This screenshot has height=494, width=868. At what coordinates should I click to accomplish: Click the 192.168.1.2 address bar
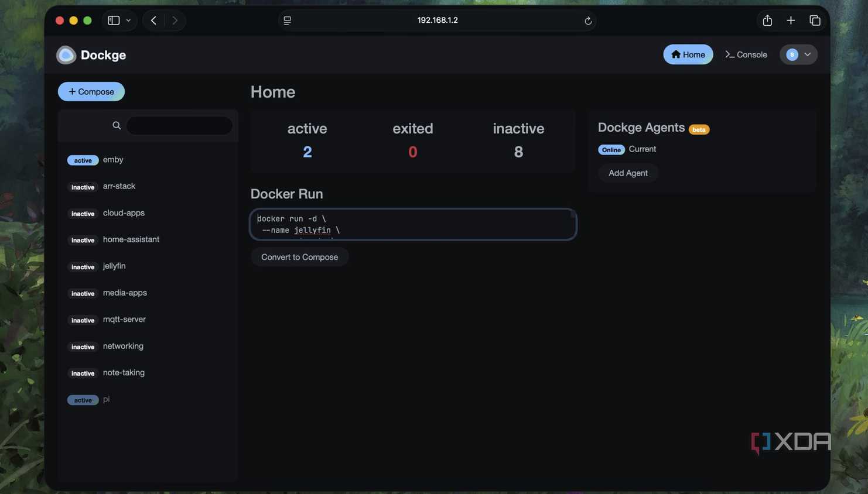438,20
